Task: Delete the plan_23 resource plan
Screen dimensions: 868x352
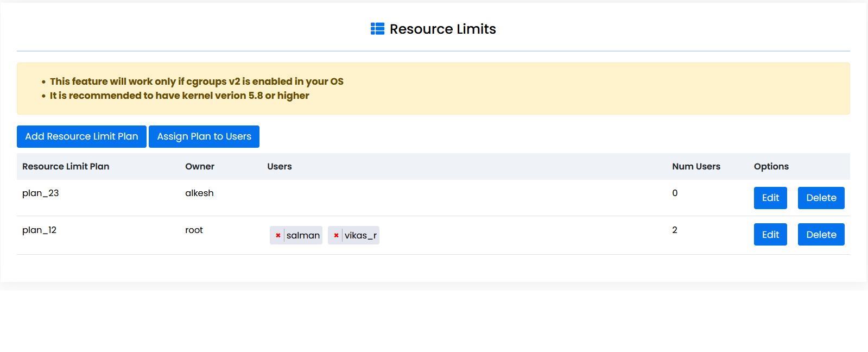Action: pyautogui.click(x=821, y=198)
